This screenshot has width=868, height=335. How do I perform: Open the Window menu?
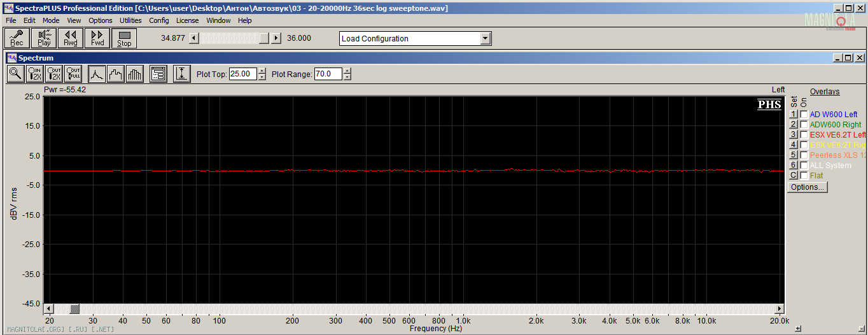218,20
